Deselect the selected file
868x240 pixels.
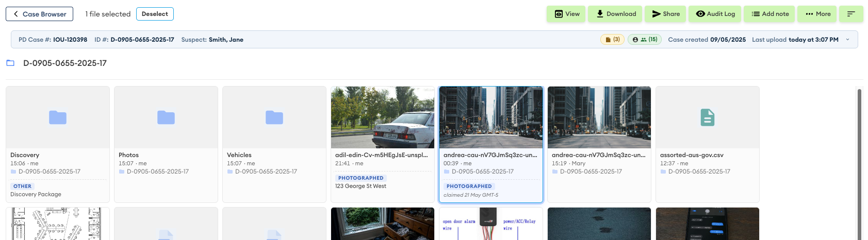(x=155, y=14)
